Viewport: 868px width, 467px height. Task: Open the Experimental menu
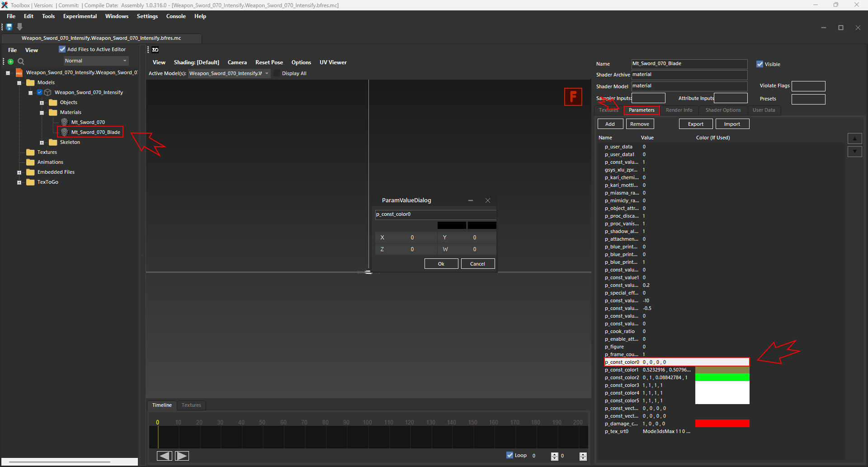pyautogui.click(x=80, y=16)
